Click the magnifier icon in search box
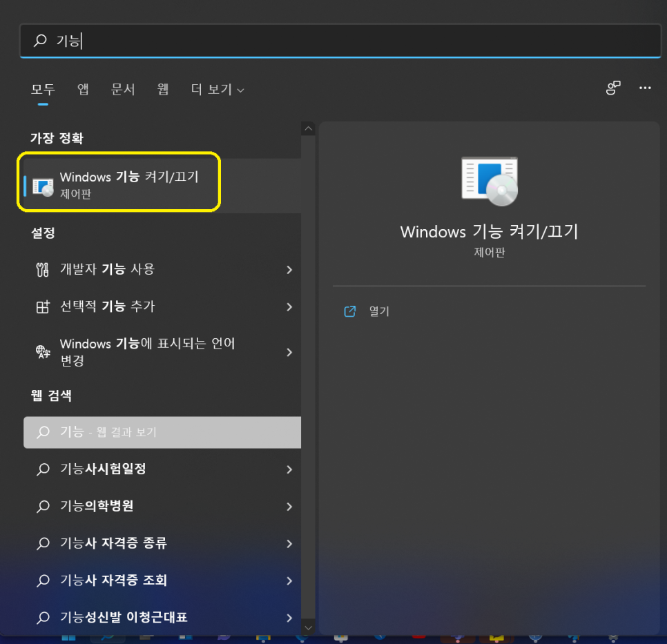Viewport: 667px width, 644px height. pos(41,41)
